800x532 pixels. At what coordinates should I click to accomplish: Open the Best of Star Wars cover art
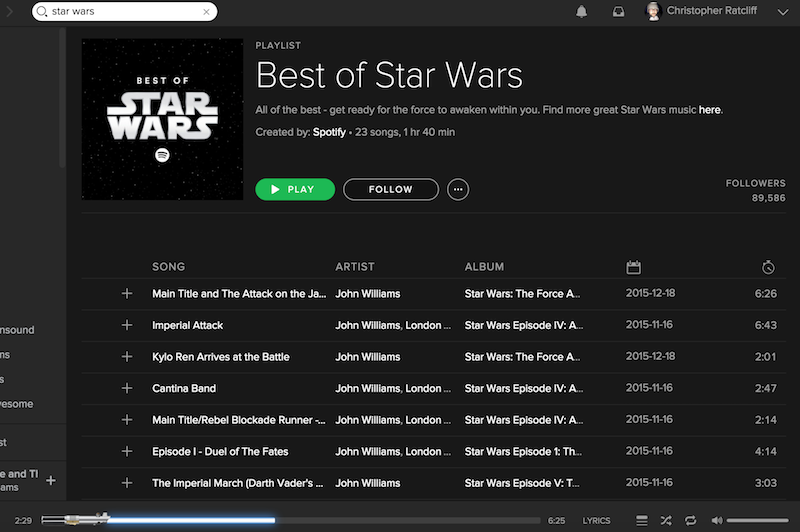pyautogui.click(x=162, y=119)
